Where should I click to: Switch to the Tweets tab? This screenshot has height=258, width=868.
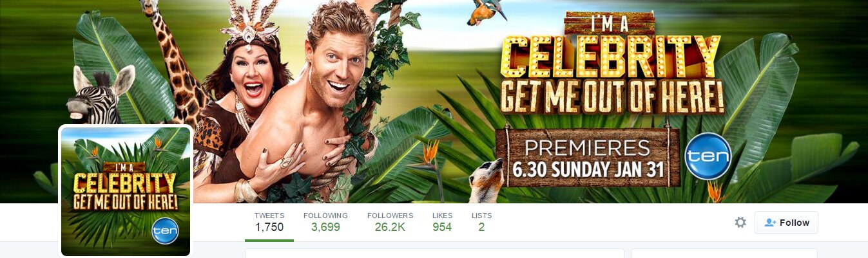(x=269, y=222)
